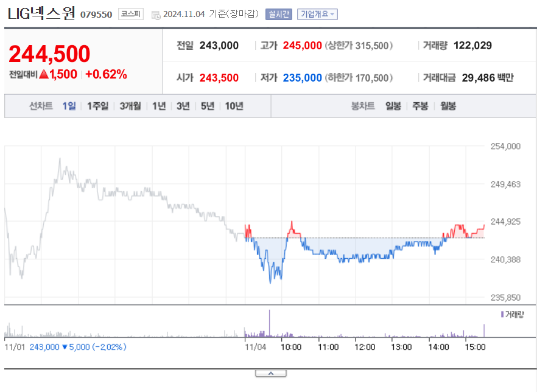Show the 5년 line chart
The image size is (537, 392).
tap(208, 106)
